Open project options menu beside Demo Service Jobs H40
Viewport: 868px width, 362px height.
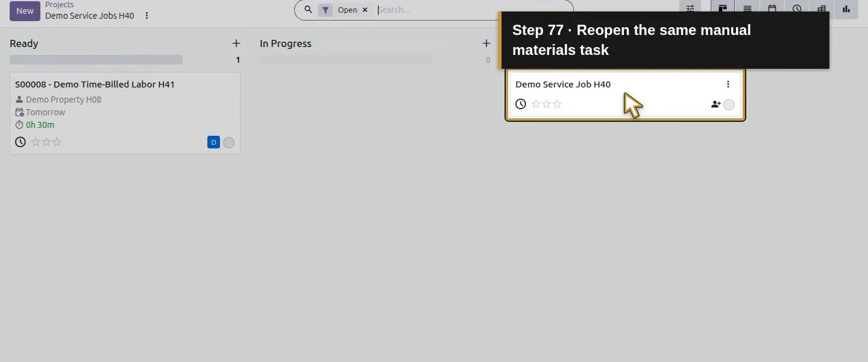tap(146, 16)
